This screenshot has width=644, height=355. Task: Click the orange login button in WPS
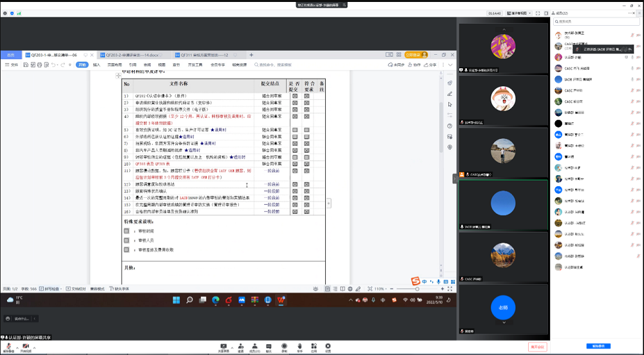416,55
